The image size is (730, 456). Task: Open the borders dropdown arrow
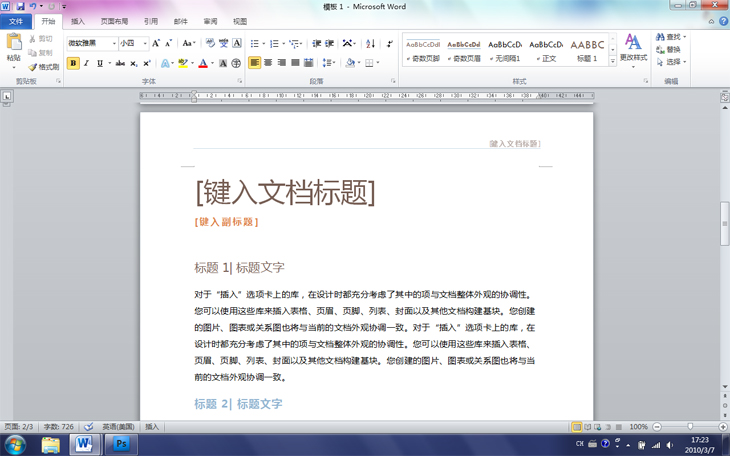(x=378, y=63)
